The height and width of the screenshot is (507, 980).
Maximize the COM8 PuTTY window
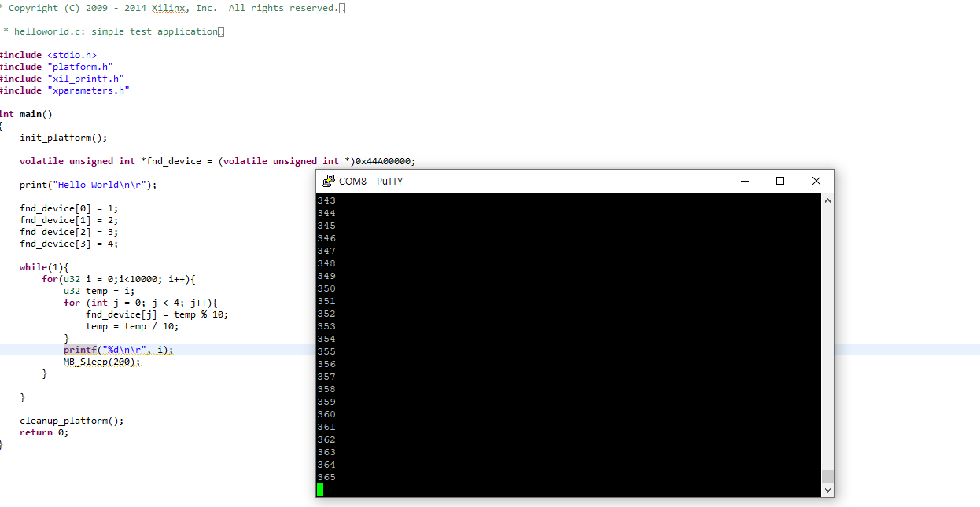click(780, 181)
